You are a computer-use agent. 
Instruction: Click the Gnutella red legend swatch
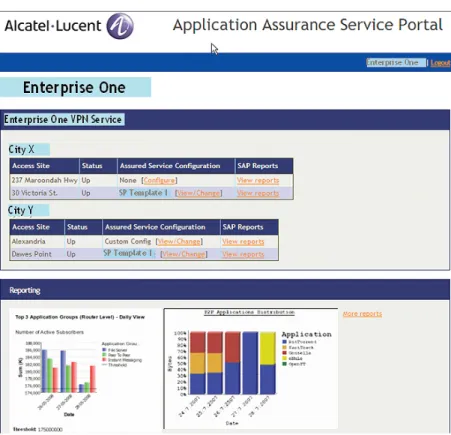pos(285,353)
